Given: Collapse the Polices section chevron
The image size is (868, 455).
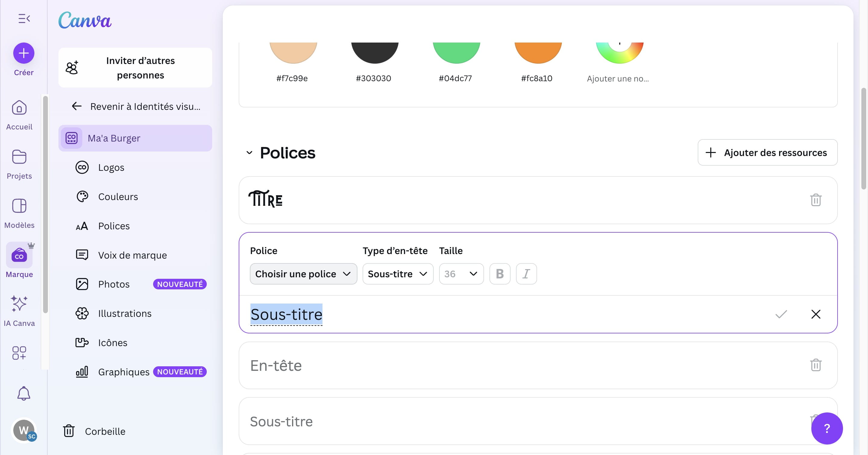Looking at the screenshot, I should [249, 152].
